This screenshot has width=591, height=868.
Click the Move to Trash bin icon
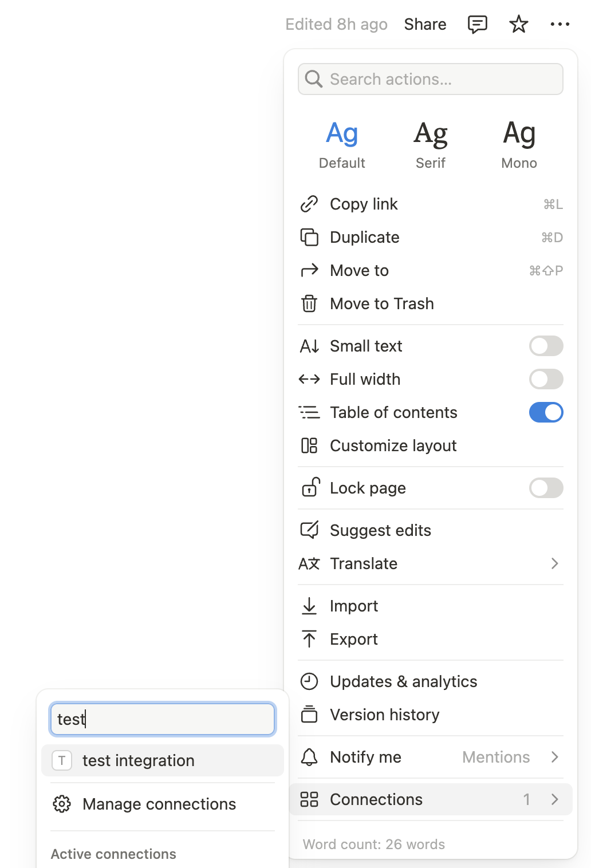[x=309, y=303]
